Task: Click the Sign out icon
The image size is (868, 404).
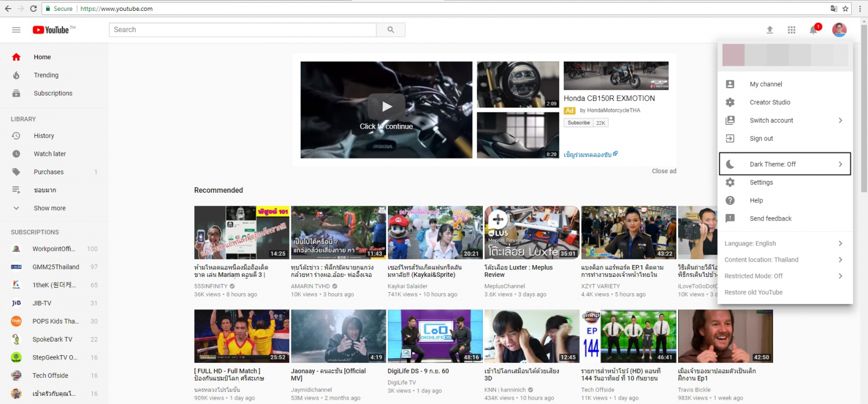Action: [730, 138]
